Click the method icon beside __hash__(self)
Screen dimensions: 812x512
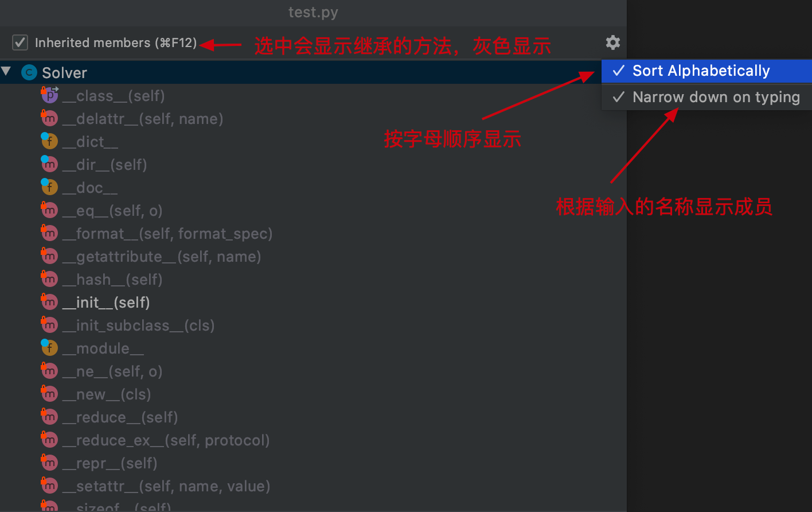click(50, 279)
